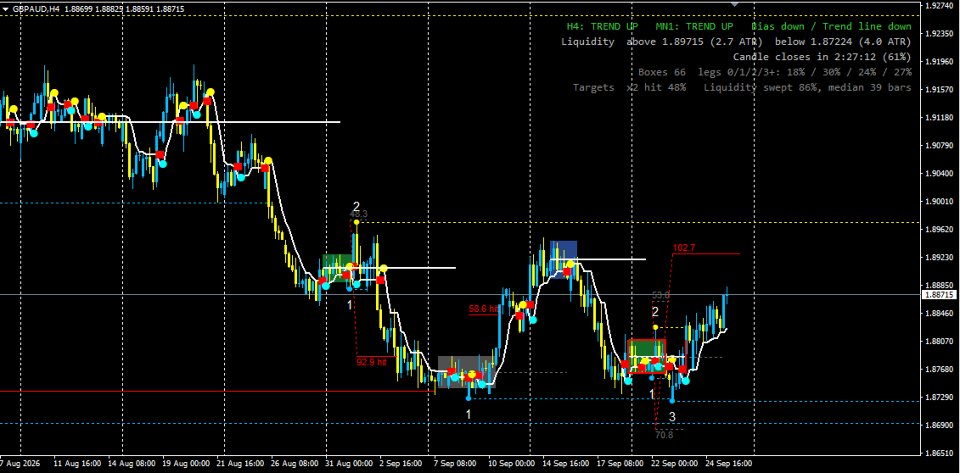Click the 'Liquidity above 1.89715 (2.7 ATR)' text

662,42
